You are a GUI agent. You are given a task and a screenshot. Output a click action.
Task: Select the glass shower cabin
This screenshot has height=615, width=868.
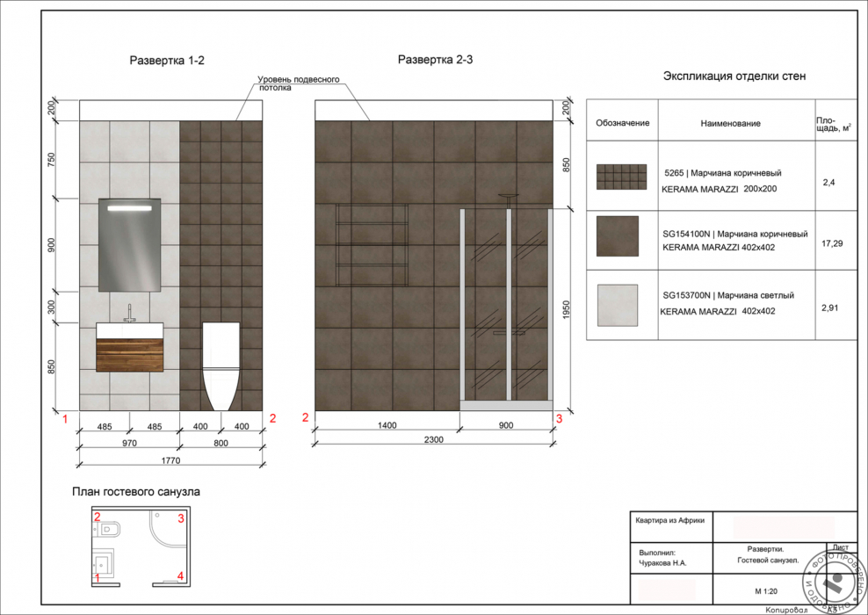point(507,307)
